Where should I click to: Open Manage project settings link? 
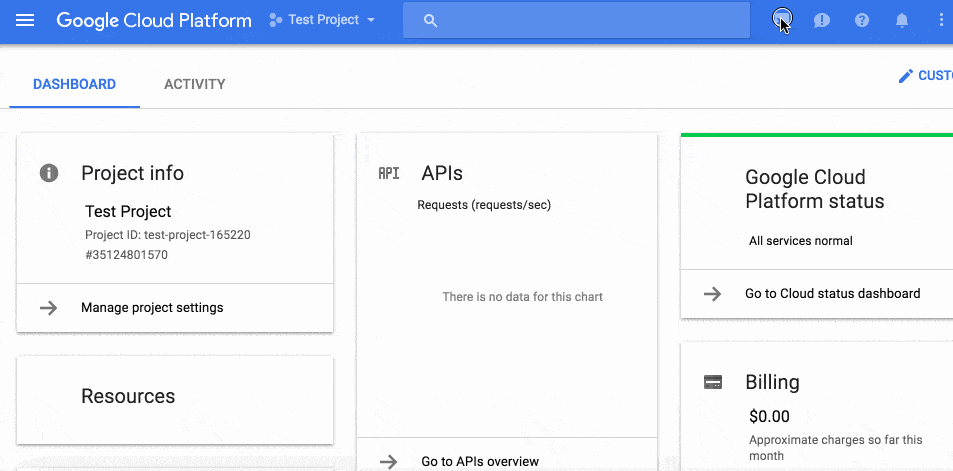click(x=152, y=308)
